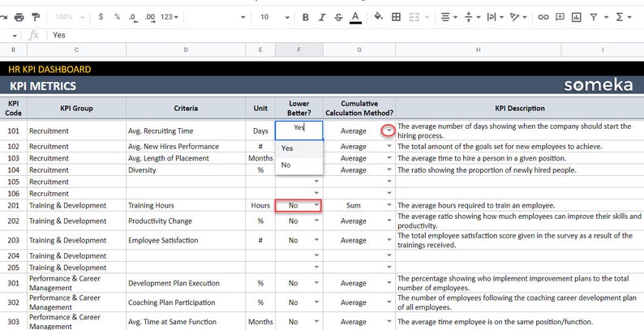Increase decimal places icon
The width and height of the screenshot is (644, 330).
tap(149, 17)
